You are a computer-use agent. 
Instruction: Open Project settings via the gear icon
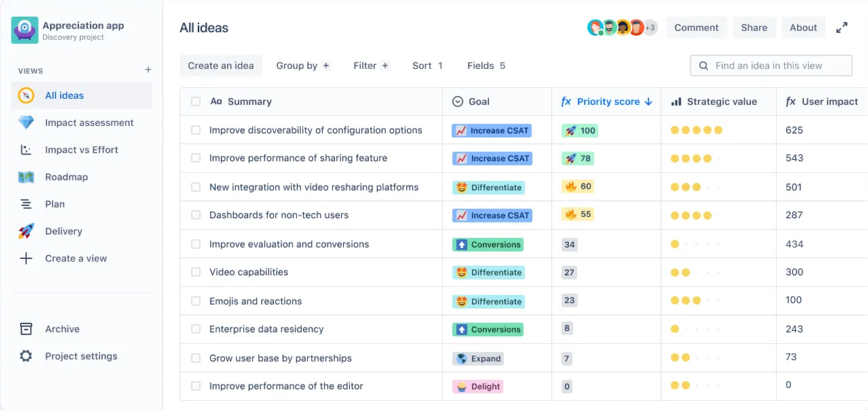pos(25,356)
